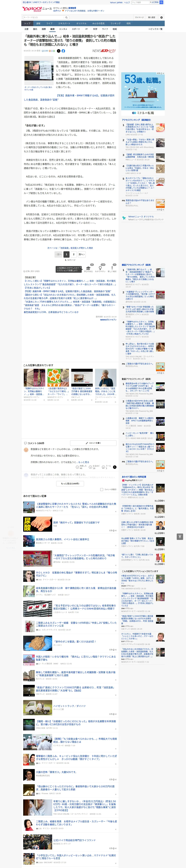
Task: Select the エンタメ category
Action: [x=63, y=29]
